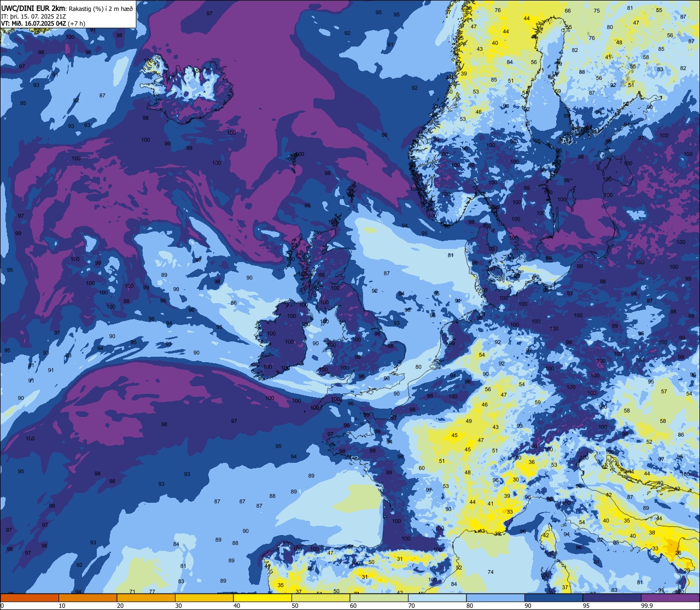
Task: Click the 0–10% dark orange legend swatch
Action: pos(30,597)
